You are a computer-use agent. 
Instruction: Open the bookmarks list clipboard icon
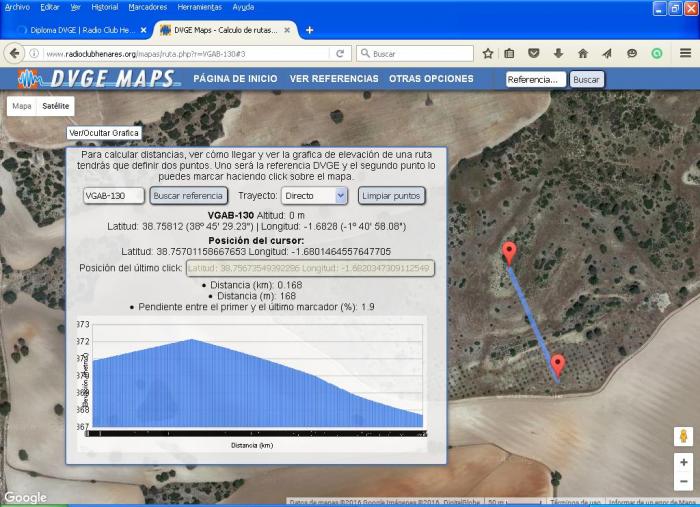509,54
